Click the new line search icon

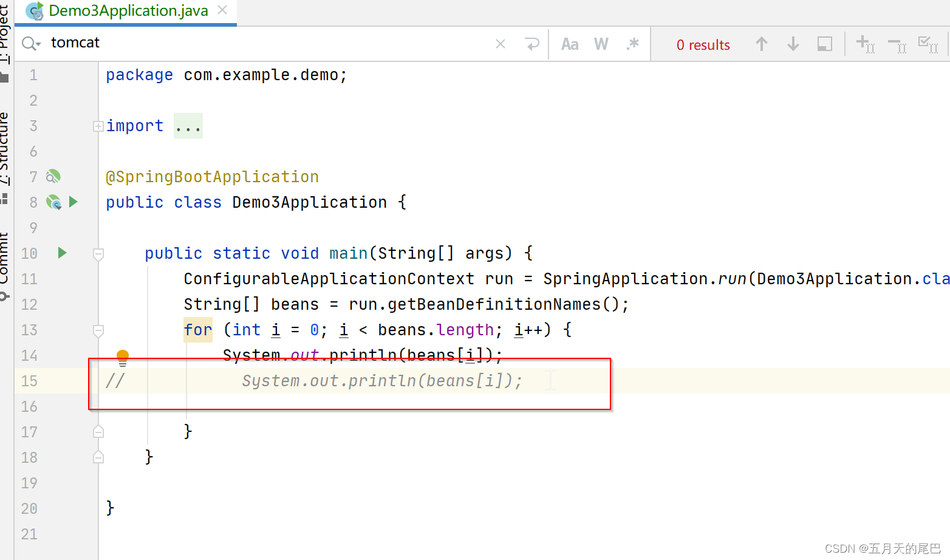[x=532, y=44]
